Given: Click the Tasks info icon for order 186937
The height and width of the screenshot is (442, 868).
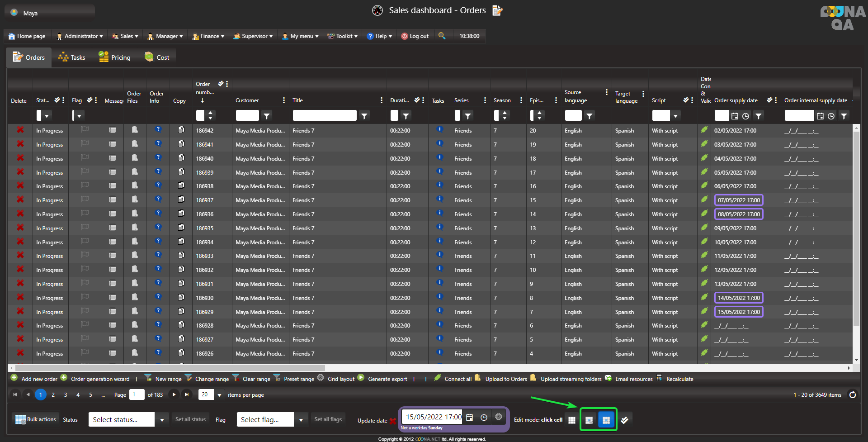Looking at the screenshot, I should [439, 199].
